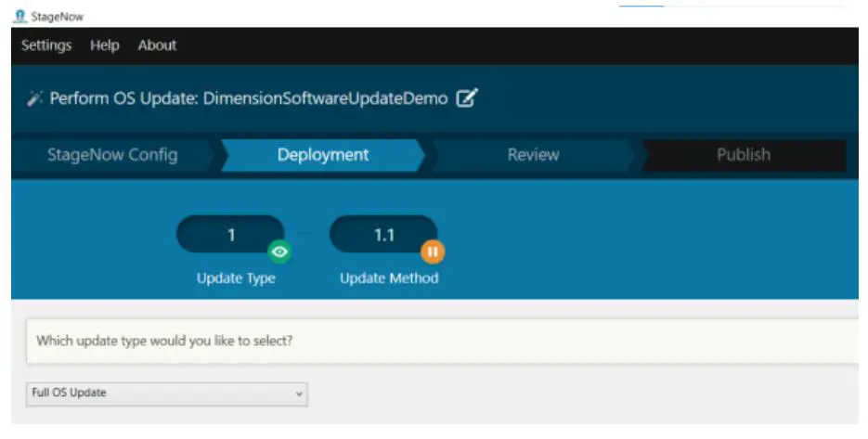Open the Full OS Update dropdown
The image size is (868, 439).
[166, 394]
